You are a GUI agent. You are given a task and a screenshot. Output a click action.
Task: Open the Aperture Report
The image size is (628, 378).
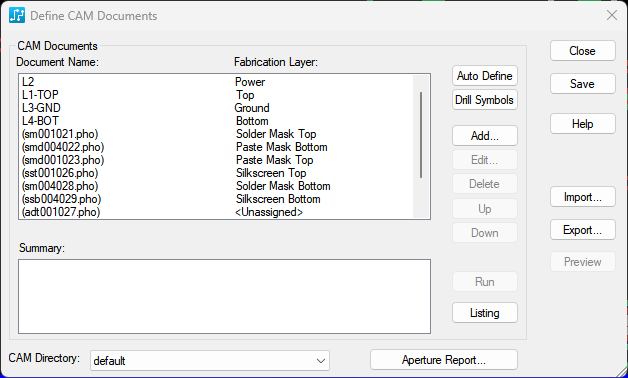444,360
